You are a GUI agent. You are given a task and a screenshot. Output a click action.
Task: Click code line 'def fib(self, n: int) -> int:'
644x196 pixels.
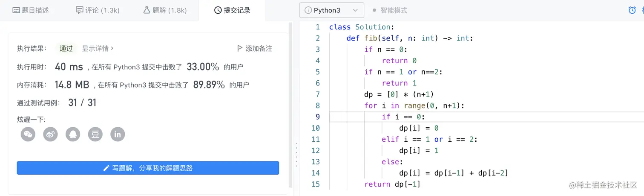tap(410, 38)
